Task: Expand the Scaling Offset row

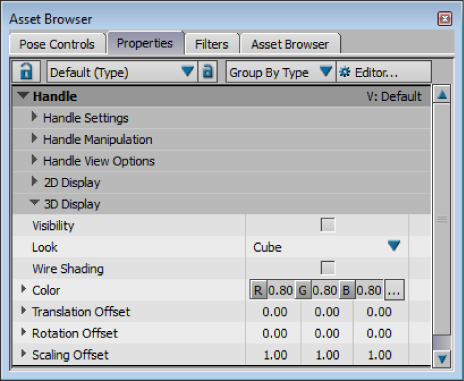Action: coord(23,354)
